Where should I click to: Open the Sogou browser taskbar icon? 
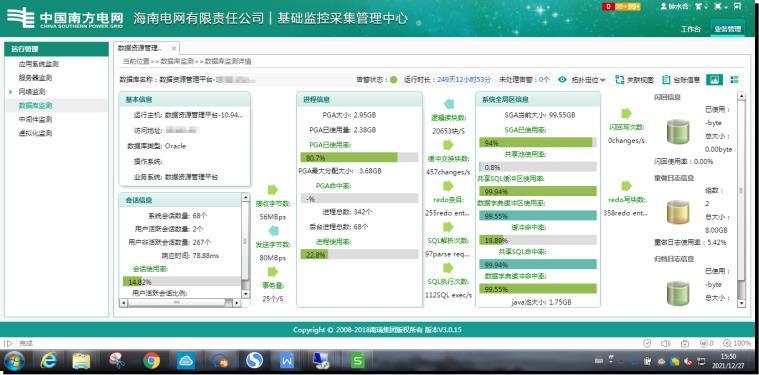[x=254, y=360]
